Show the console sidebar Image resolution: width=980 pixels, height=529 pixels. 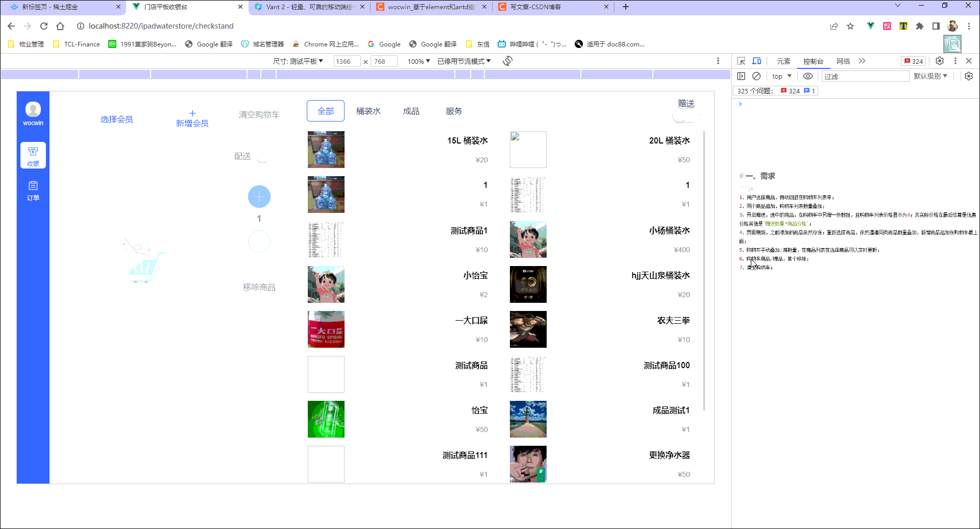pos(741,76)
